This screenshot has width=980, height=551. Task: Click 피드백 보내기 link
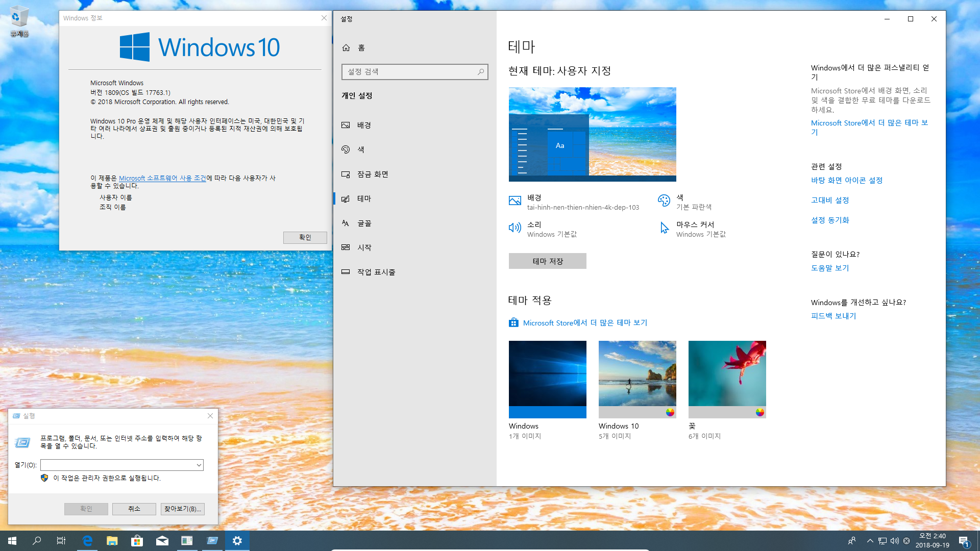click(x=834, y=316)
